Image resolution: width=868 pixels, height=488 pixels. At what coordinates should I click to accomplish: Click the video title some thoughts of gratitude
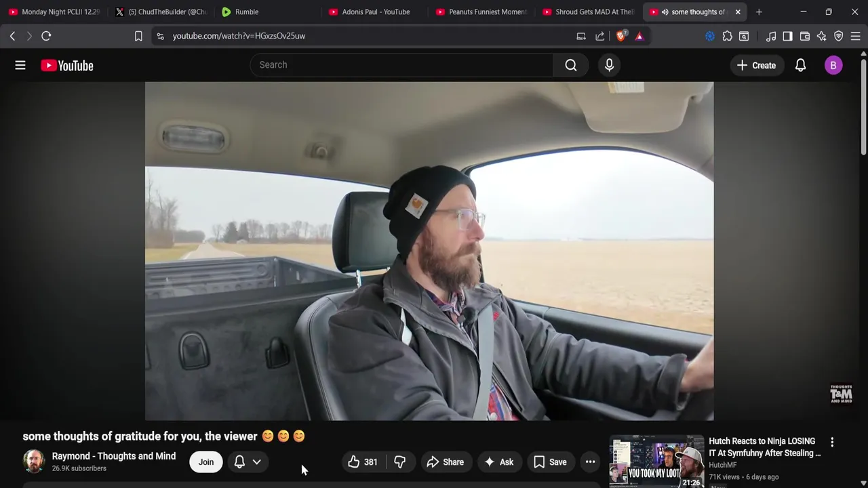click(163, 436)
